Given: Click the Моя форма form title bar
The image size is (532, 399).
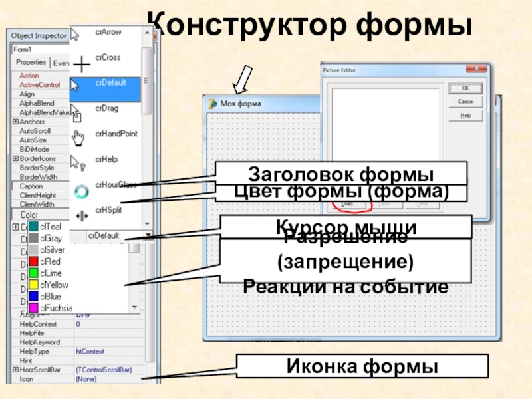Looking at the screenshot, I should coord(263,104).
